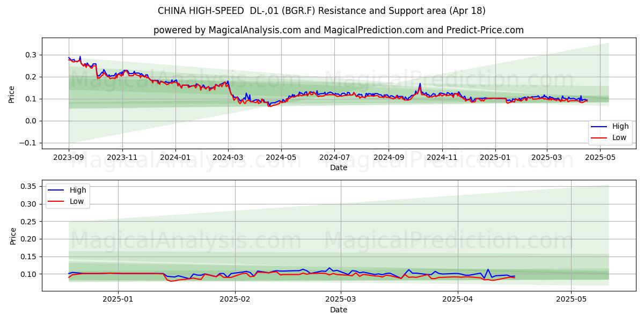Screen dimensions: 644x322
Task: Click the '−0.1' price tick on the top chart
Action: coord(27,143)
